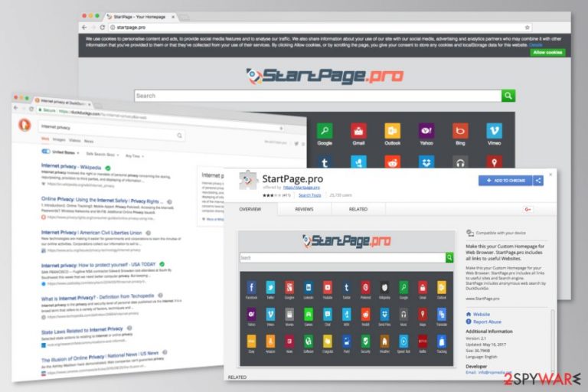Open Tracking tile in extension preview
Viewport: 588px width, 392px height.
(441, 341)
